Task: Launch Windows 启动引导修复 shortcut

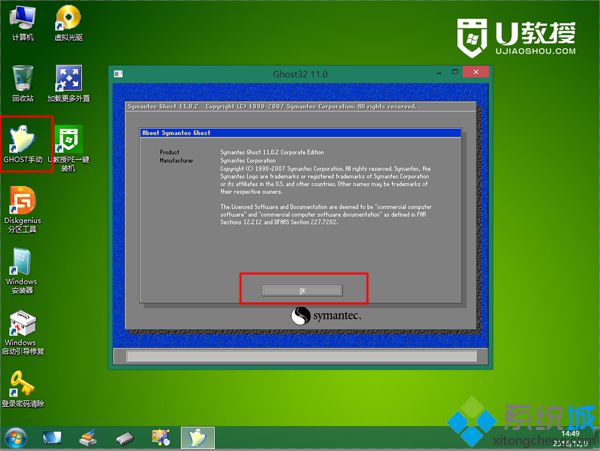Action: point(23,332)
